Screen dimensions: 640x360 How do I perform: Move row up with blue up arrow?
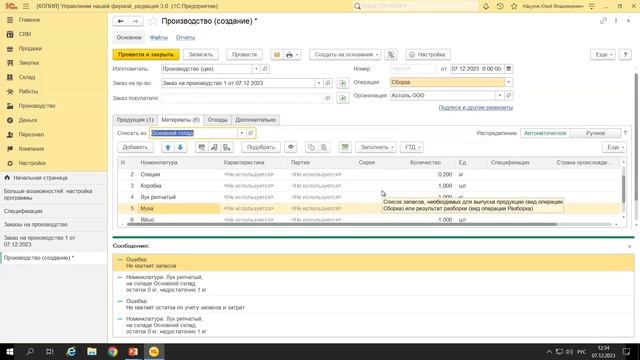168,147
